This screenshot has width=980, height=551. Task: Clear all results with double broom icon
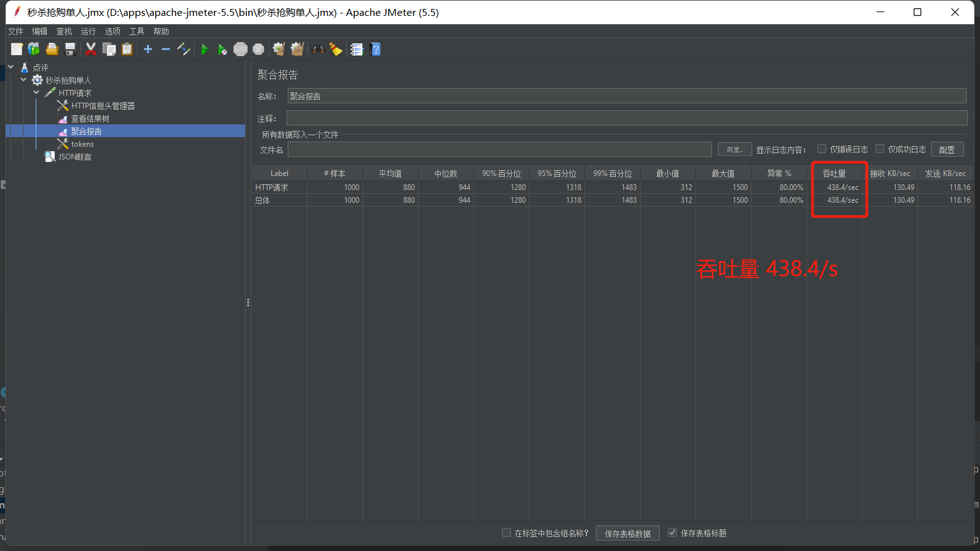click(x=297, y=49)
